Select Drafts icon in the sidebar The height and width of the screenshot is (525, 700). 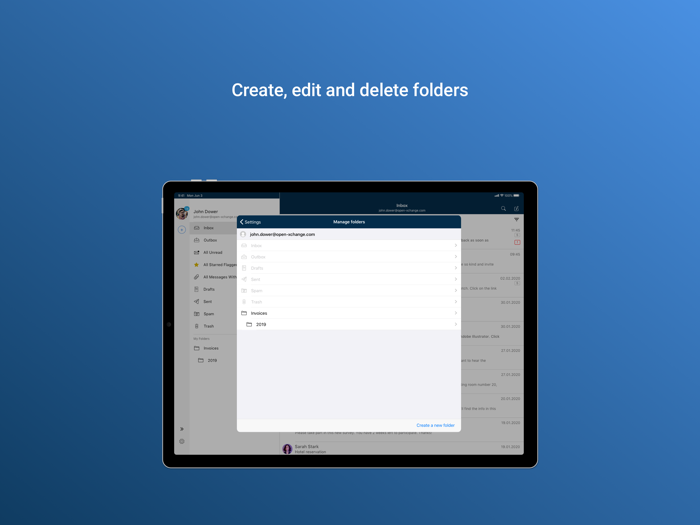(196, 289)
